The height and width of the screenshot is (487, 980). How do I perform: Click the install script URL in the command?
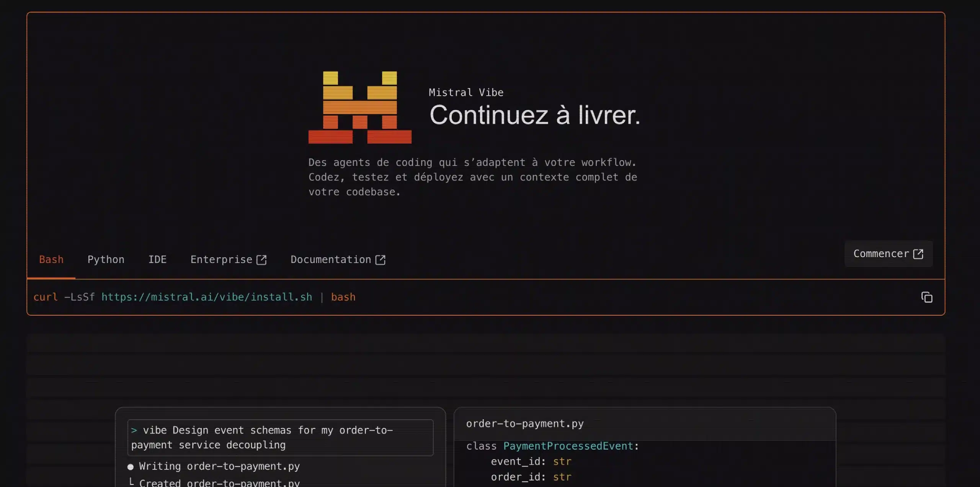click(x=207, y=297)
